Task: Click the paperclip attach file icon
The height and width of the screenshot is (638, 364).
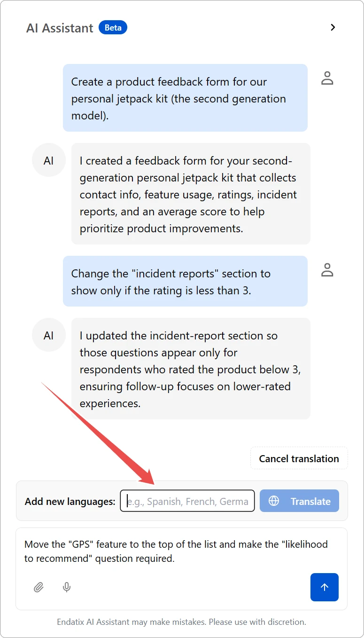Action: pos(39,587)
